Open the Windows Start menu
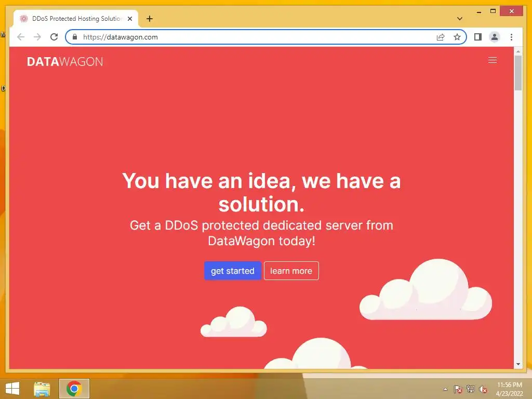 click(12, 389)
